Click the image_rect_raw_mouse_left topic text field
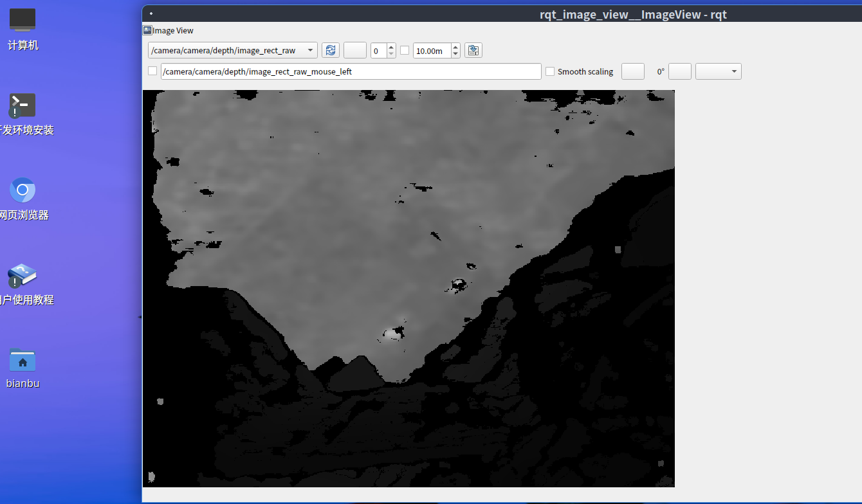This screenshot has height=504, width=862. click(351, 71)
